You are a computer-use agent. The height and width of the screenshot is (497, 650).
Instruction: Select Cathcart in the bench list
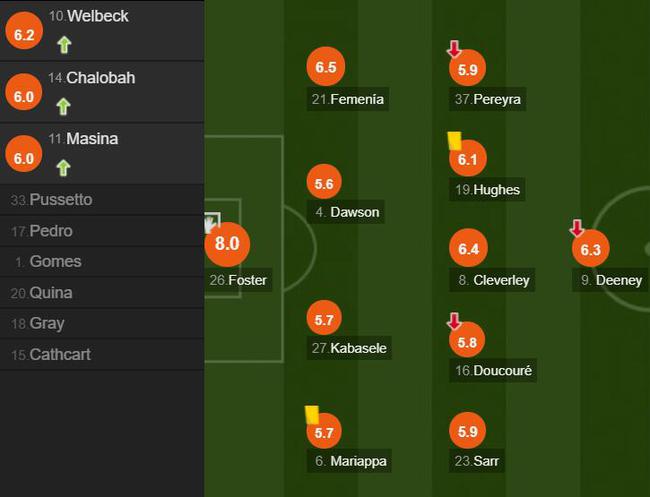pyautogui.click(x=102, y=354)
